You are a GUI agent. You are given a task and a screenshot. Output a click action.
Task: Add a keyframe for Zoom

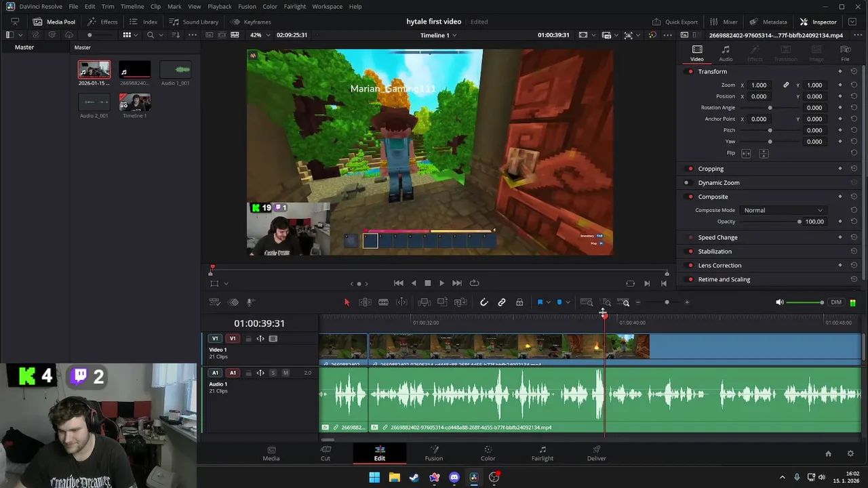point(840,85)
